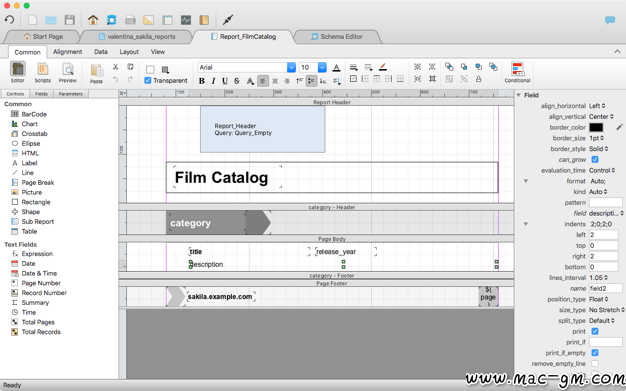The image size is (626, 391).
Task: Click the grid hash icon
Action: (432, 79)
